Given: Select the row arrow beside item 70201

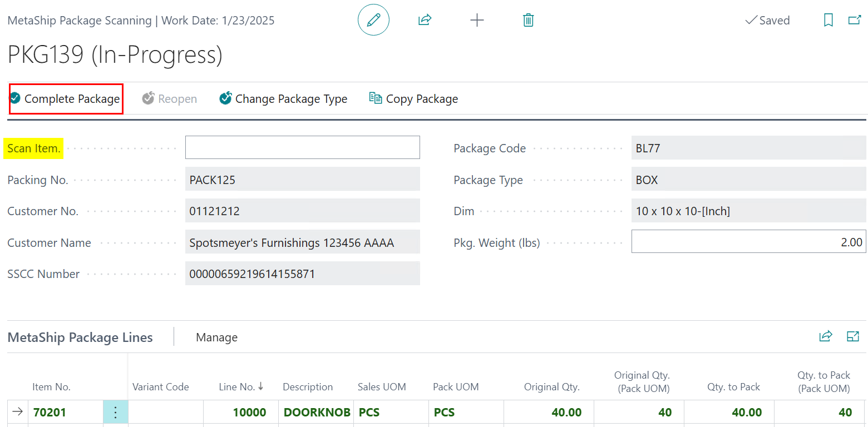Looking at the screenshot, I should (18, 412).
